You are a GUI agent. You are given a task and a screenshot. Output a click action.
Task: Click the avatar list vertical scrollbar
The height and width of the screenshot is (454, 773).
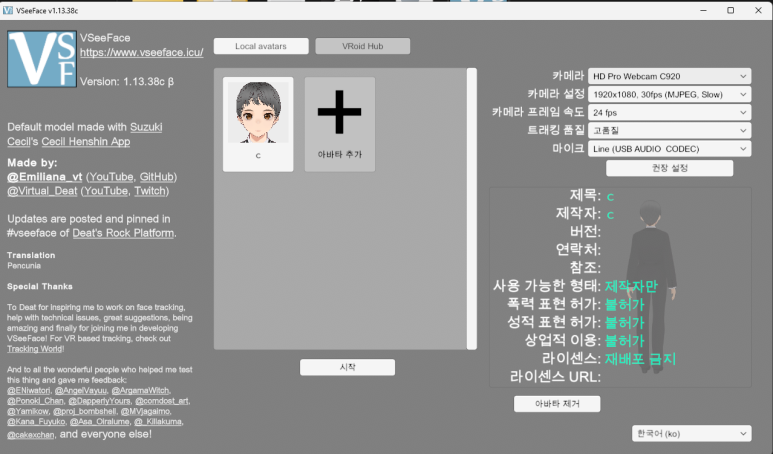coord(472,209)
